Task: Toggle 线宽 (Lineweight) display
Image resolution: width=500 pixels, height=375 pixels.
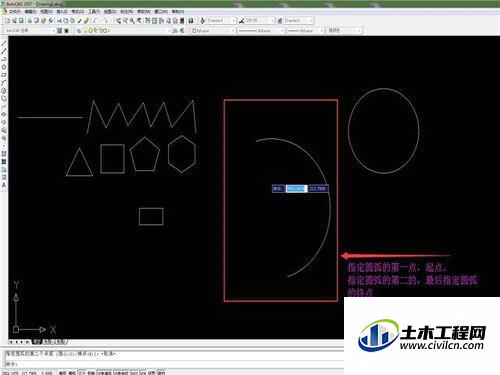Action: point(152,373)
